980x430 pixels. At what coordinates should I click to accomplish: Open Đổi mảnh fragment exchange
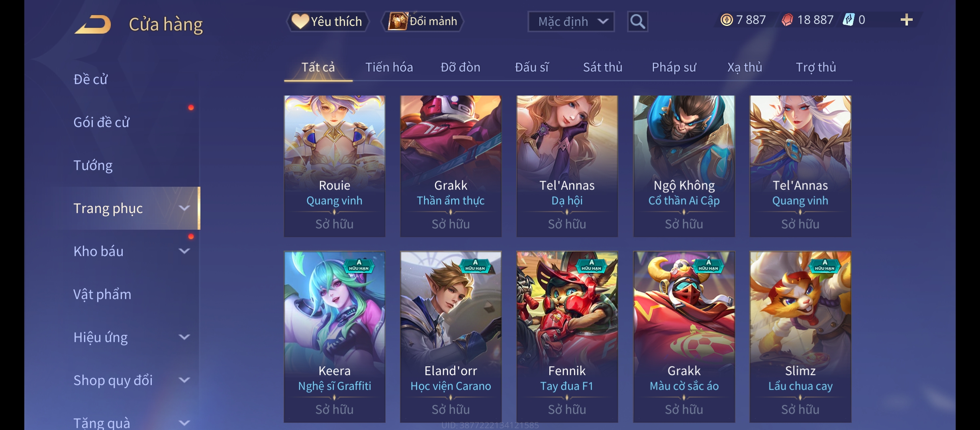click(x=423, y=21)
